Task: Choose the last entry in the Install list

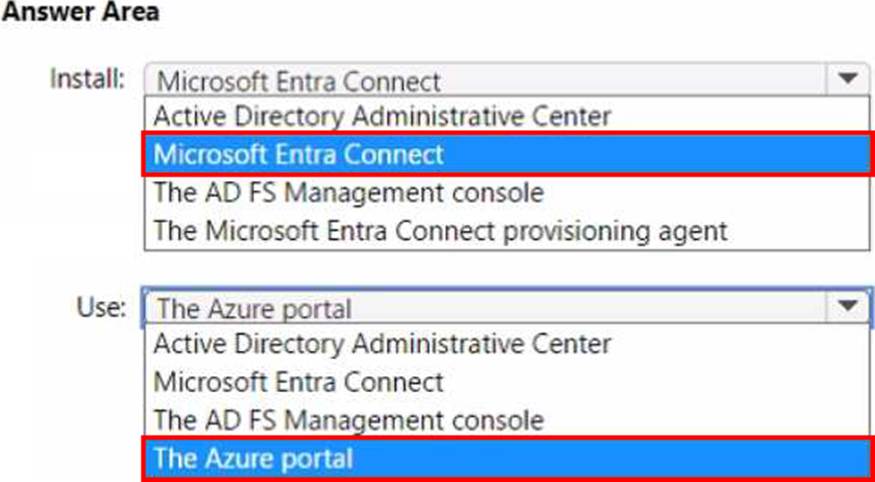Action: click(440, 231)
